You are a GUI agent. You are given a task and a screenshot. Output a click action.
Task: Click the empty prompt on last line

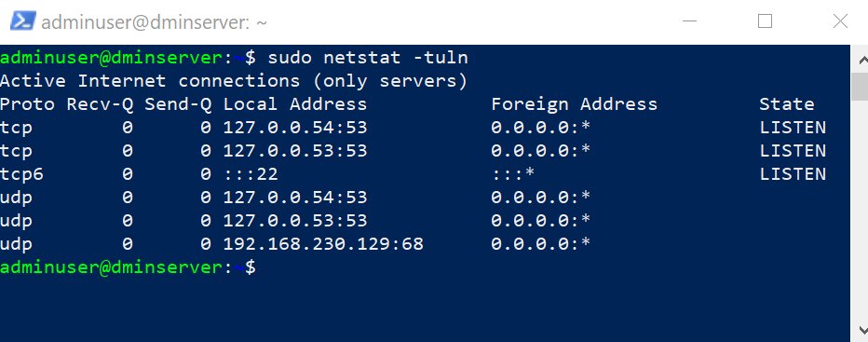128,267
